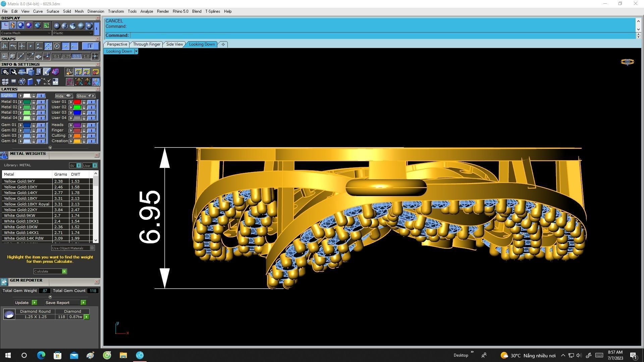Toggle the lock on Gem 02 layer
This screenshot has height=362, width=644.
click(34, 130)
